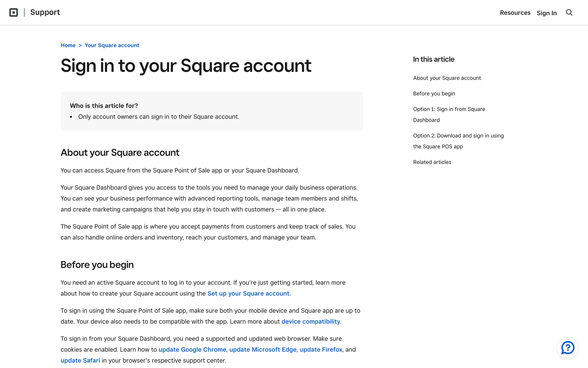Screen dimensions: 588x368
Task: Jump to About your Square account section
Action: 447,78
